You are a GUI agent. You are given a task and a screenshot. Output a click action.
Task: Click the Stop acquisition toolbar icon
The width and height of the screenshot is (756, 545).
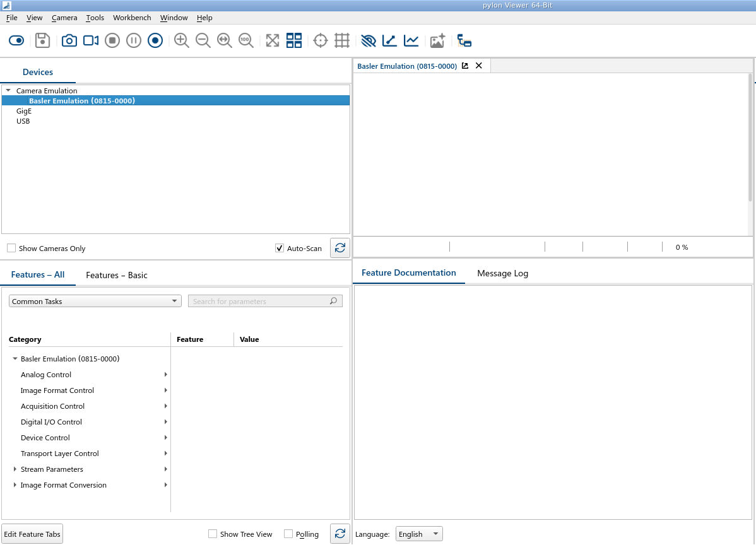pyautogui.click(x=112, y=40)
